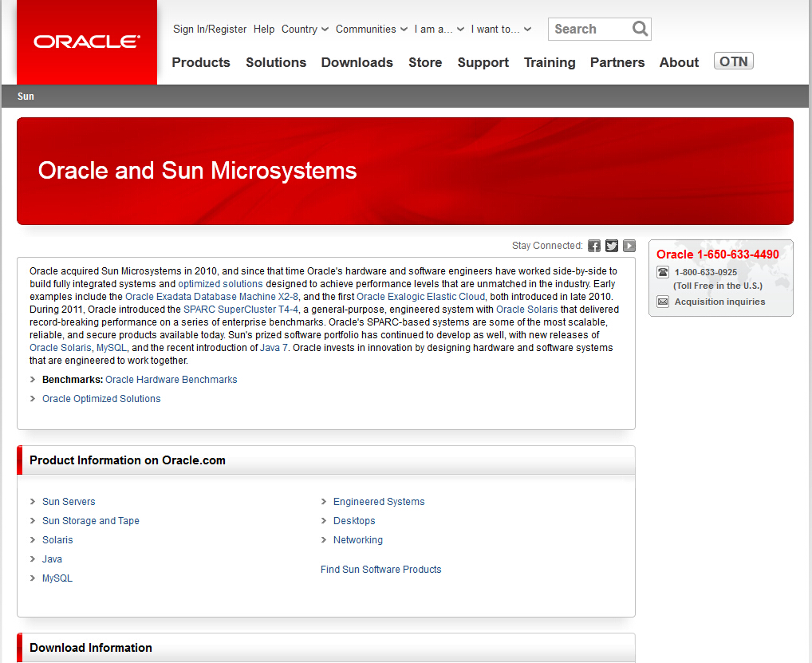Expand the Country dropdown
This screenshot has height=663, width=812.
(305, 29)
